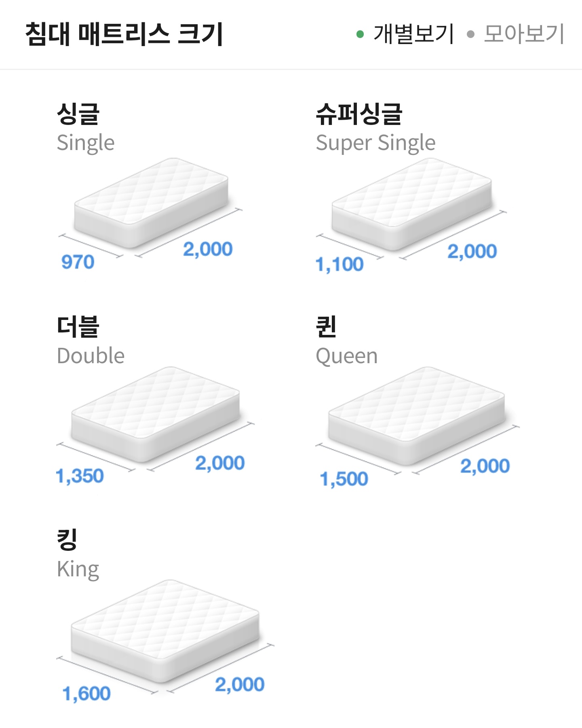Select the 개별보기 view option

point(413,34)
